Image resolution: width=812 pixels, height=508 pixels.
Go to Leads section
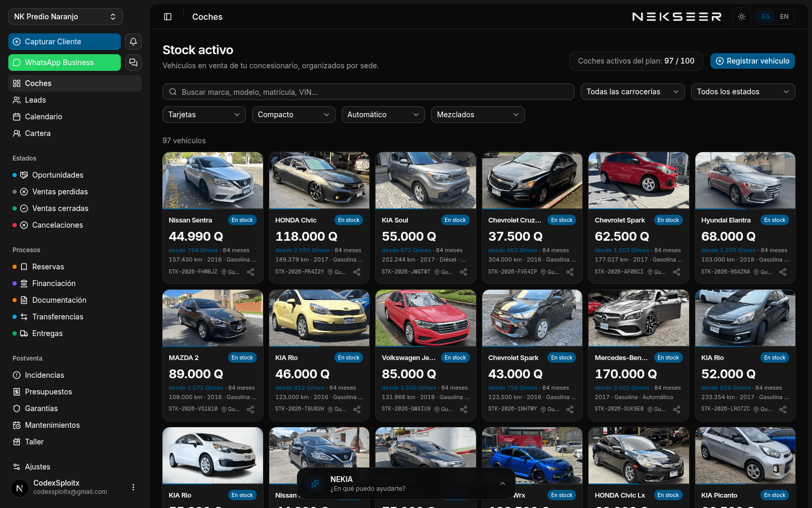75,100
